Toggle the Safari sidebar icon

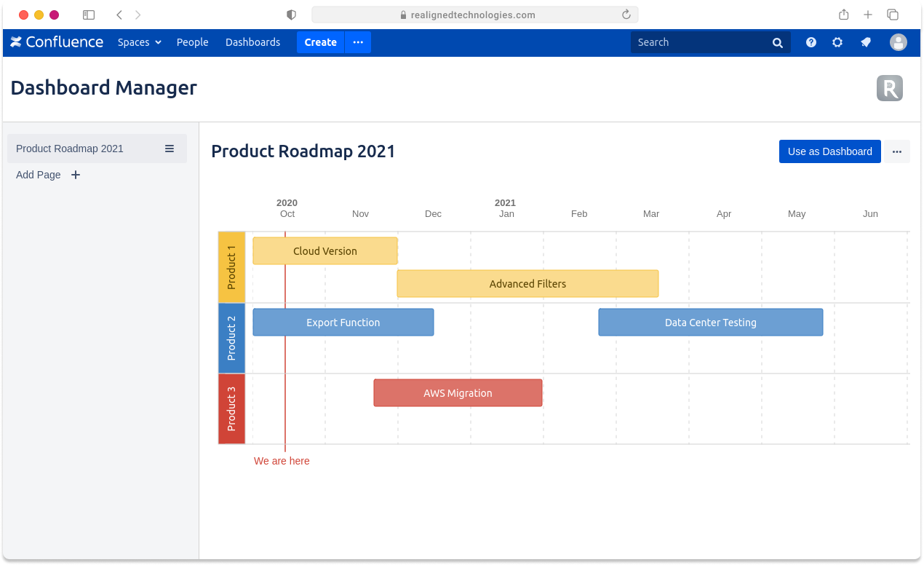click(88, 15)
